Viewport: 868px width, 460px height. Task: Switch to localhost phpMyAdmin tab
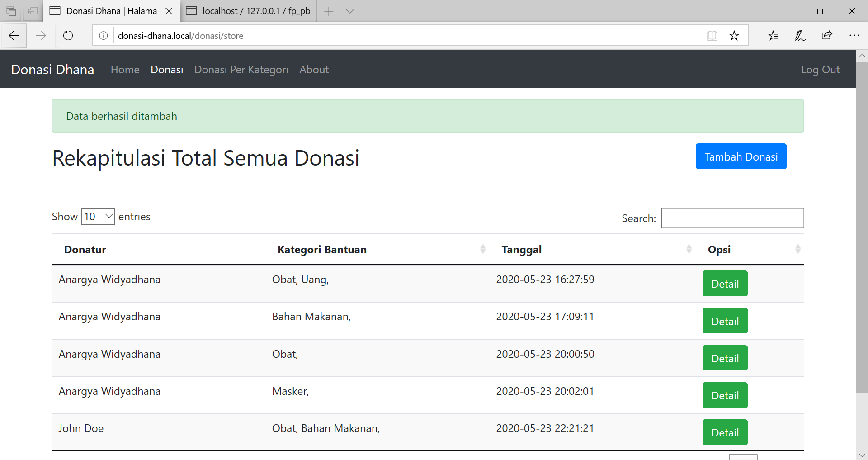click(x=248, y=11)
